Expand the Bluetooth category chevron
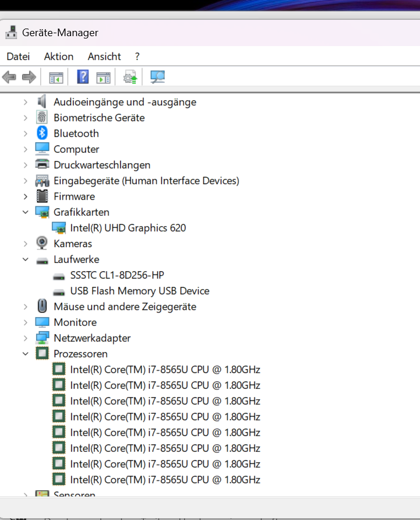The width and height of the screenshot is (420, 520). tap(26, 133)
